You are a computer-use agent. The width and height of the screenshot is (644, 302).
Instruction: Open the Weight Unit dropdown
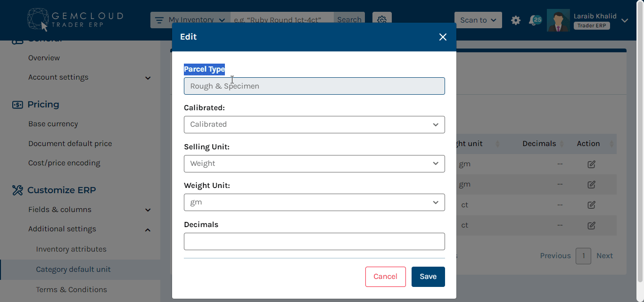point(314,202)
